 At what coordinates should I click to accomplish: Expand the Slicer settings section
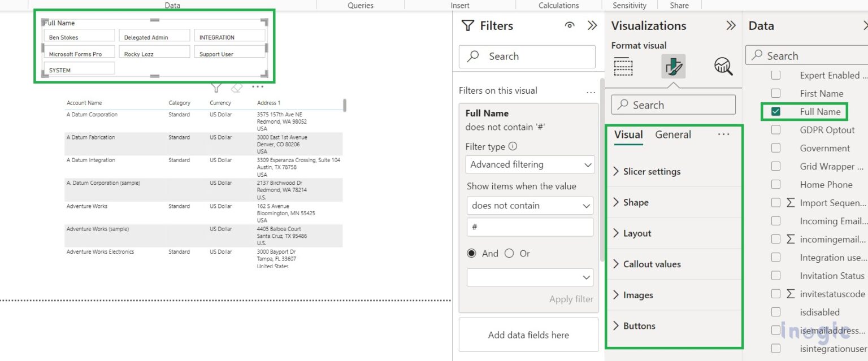[652, 172]
